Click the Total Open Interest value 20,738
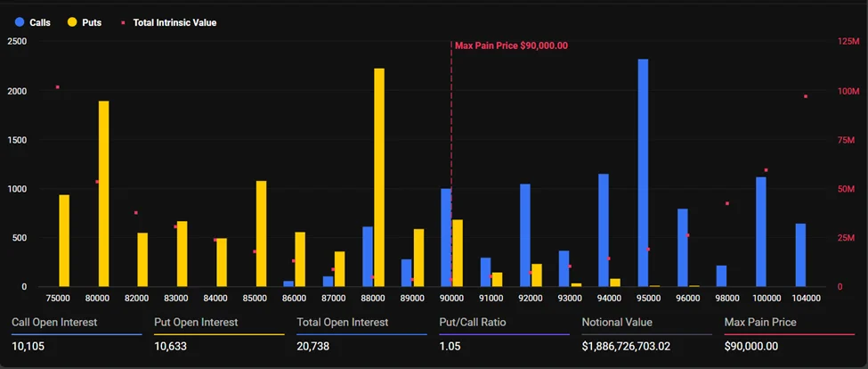Viewport: 868px width, 369px height. coord(315,347)
